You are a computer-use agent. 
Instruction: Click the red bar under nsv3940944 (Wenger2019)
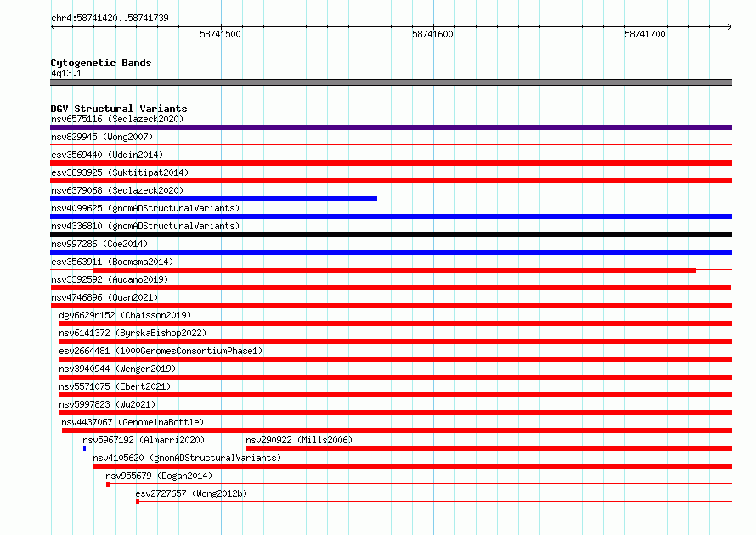[x=396, y=377]
